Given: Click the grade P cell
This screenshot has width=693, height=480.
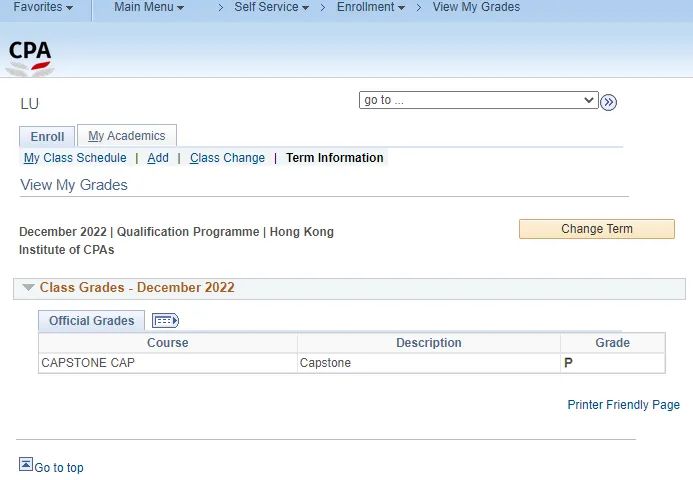Looking at the screenshot, I should click(x=613, y=363).
